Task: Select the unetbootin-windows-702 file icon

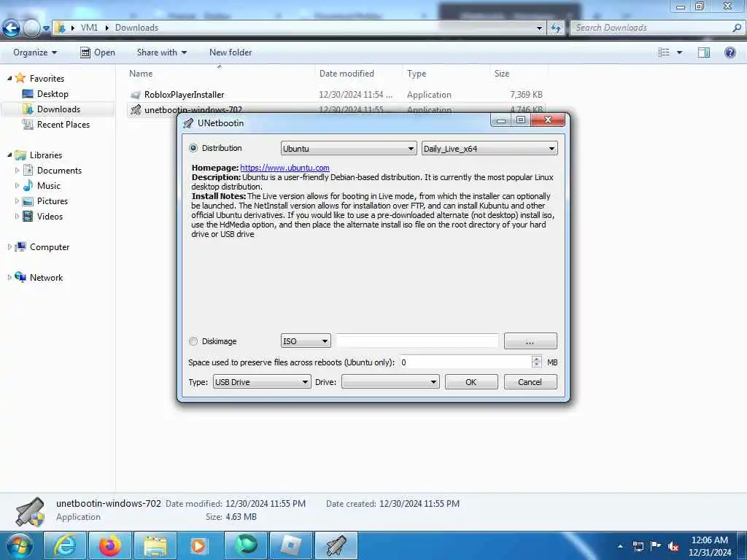Action: pos(136,109)
